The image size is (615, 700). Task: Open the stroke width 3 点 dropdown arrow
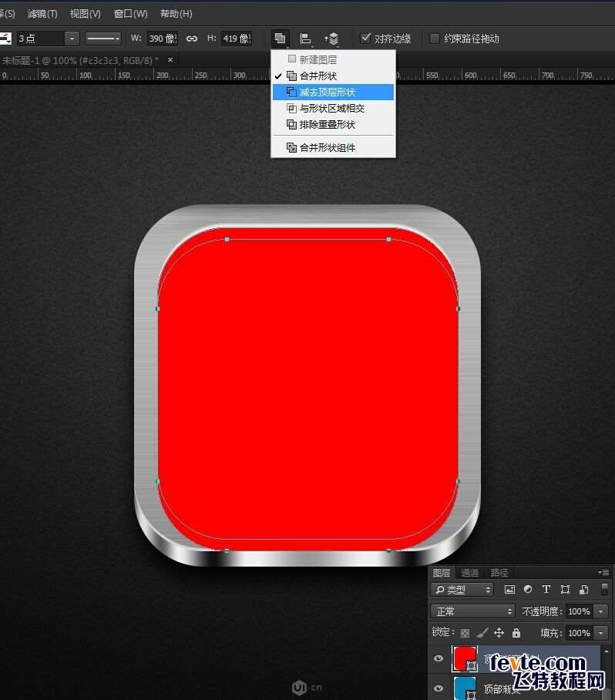[x=72, y=39]
